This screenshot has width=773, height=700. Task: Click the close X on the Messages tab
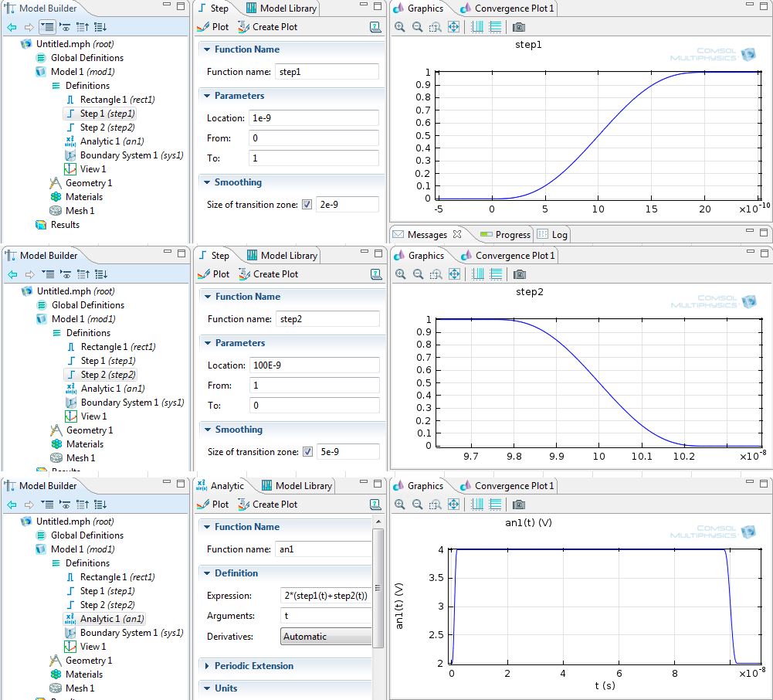click(x=456, y=234)
